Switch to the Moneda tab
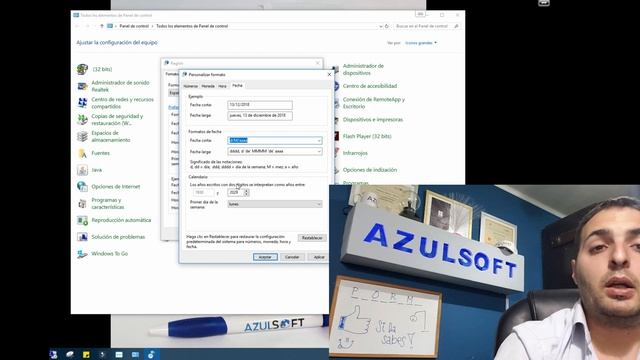The height and width of the screenshot is (360, 640). point(208,86)
